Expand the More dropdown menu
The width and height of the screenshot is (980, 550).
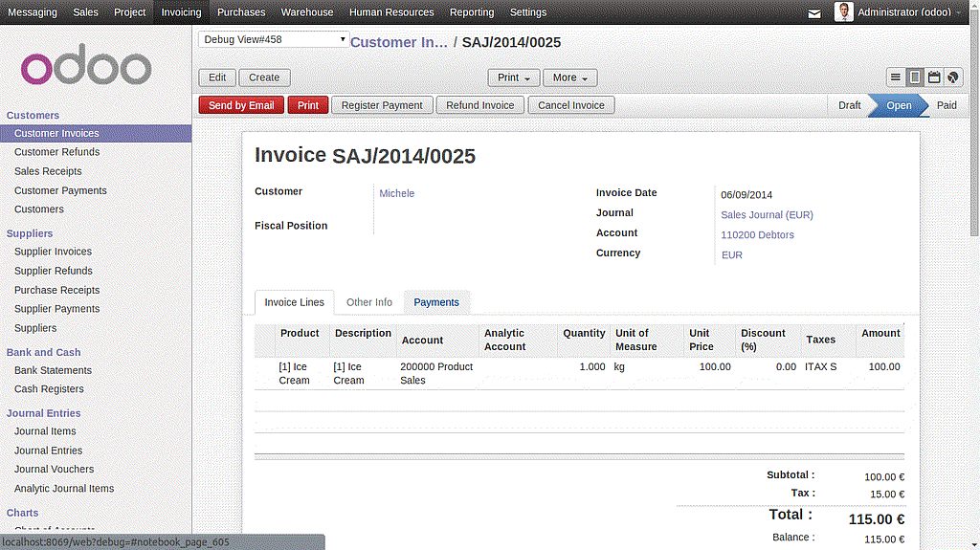tap(570, 77)
